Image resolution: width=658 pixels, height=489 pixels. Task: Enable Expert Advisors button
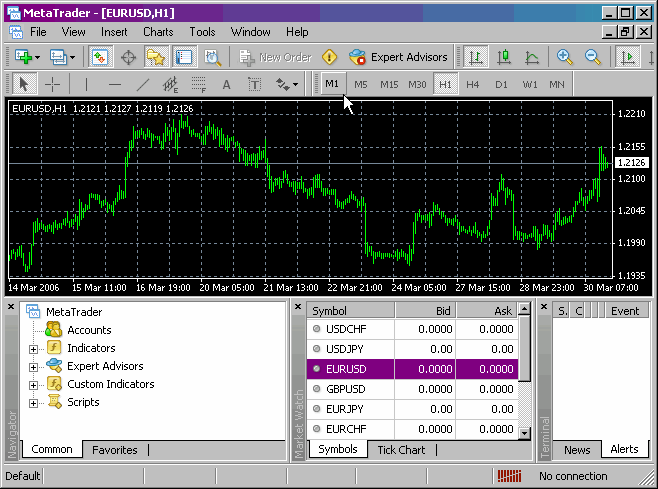coord(398,57)
